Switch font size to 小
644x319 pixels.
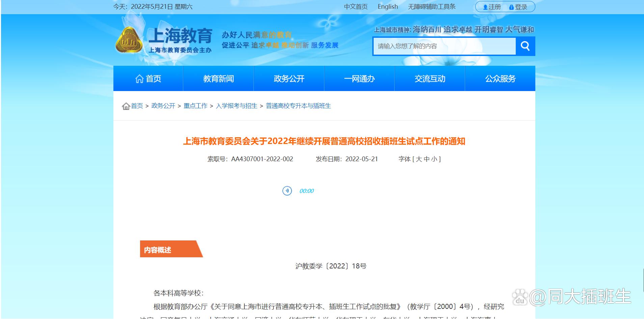[435, 159]
